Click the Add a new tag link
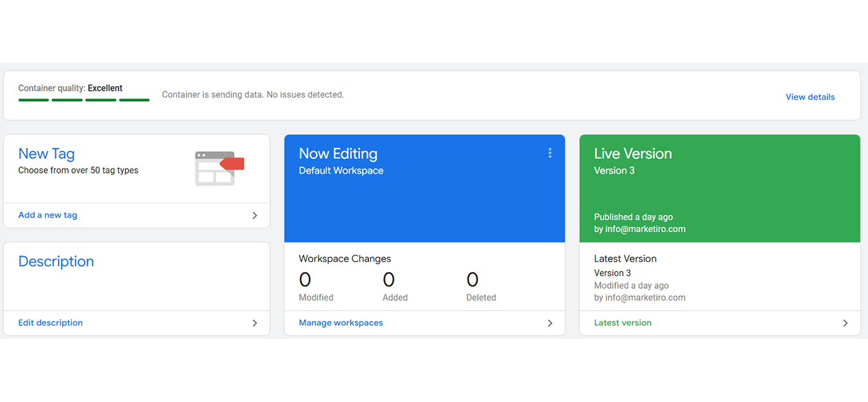 click(48, 215)
